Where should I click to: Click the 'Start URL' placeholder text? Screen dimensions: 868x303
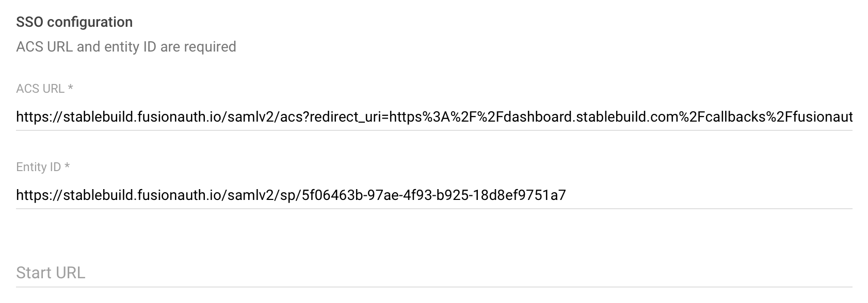point(51,273)
